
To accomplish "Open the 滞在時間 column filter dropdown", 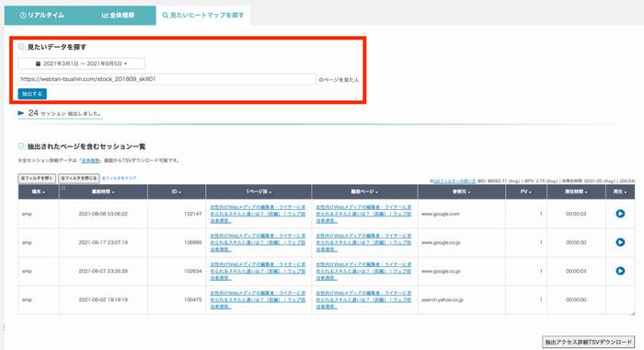I will [576, 192].
